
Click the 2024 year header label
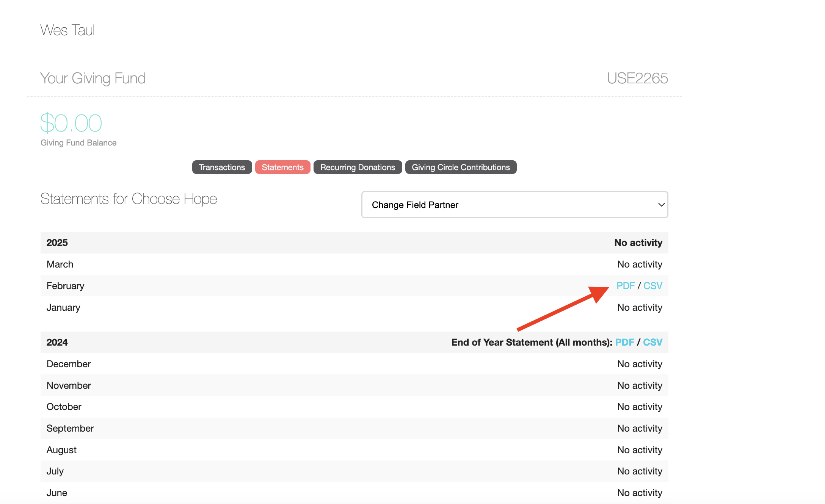point(57,342)
